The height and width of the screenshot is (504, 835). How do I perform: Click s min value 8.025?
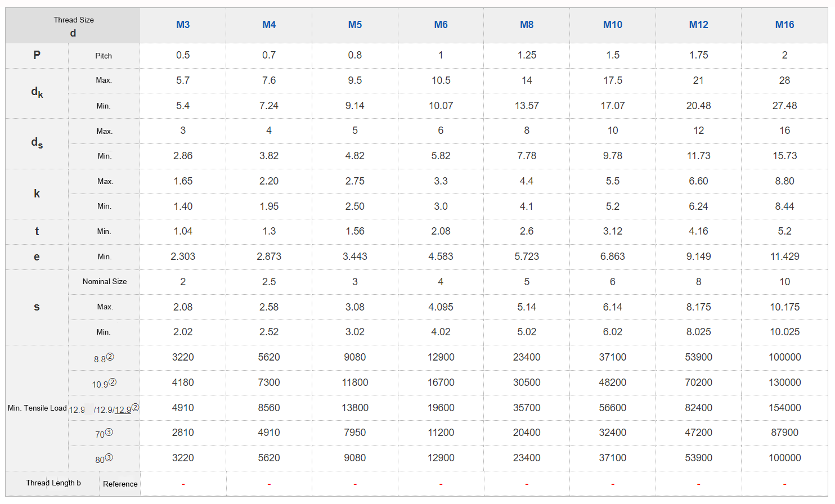[699, 332]
